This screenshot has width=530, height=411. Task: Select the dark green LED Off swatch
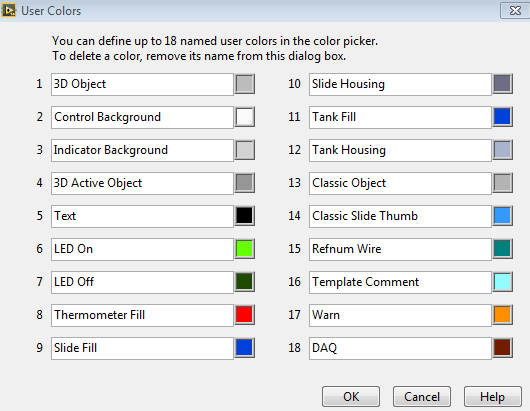pos(244,282)
